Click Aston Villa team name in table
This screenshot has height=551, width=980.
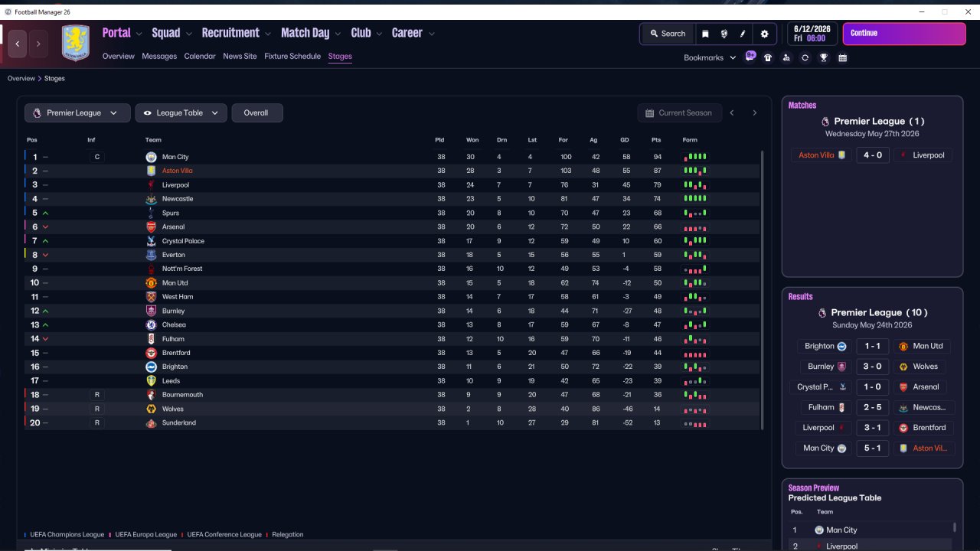(177, 171)
